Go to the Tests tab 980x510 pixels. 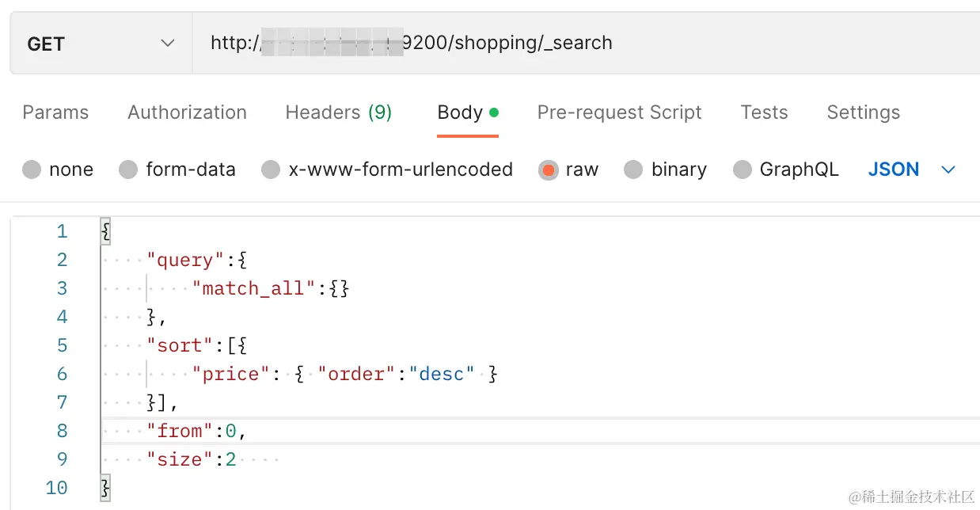click(764, 112)
